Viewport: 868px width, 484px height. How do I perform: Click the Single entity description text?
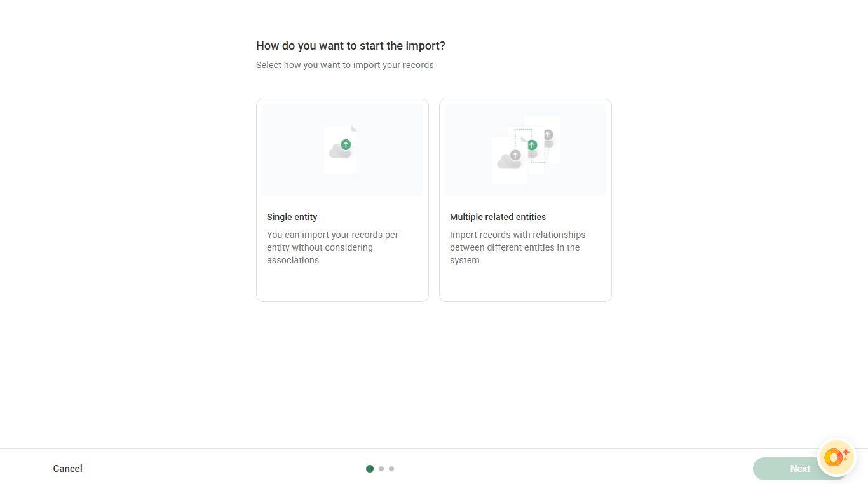pyautogui.click(x=332, y=247)
